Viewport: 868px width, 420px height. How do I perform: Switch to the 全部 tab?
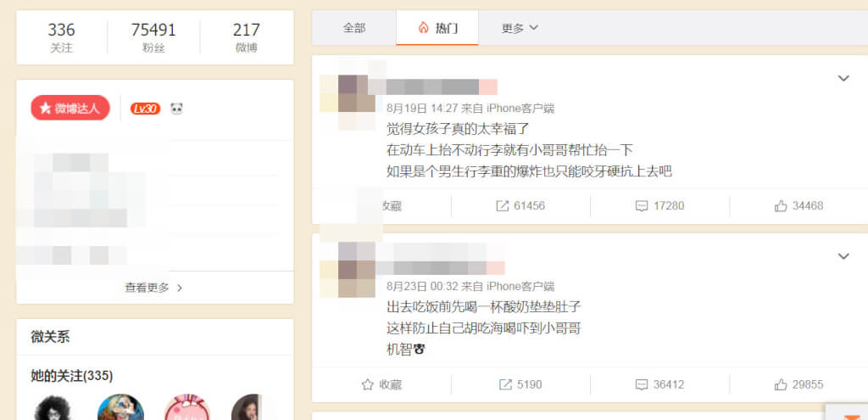tap(354, 28)
